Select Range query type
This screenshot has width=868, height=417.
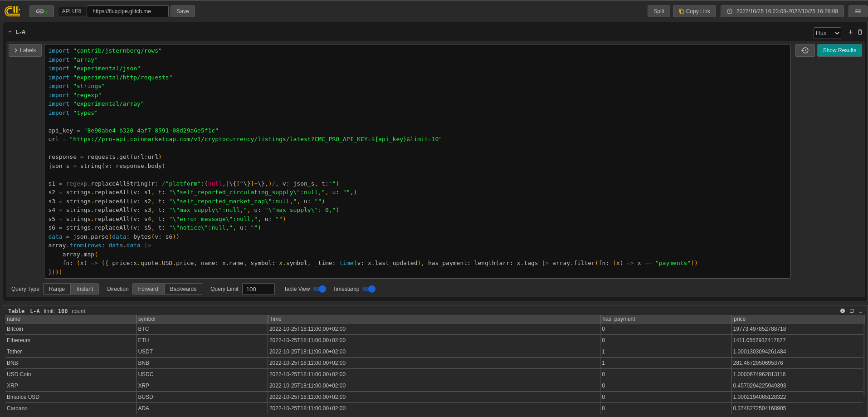click(x=57, y=289)
